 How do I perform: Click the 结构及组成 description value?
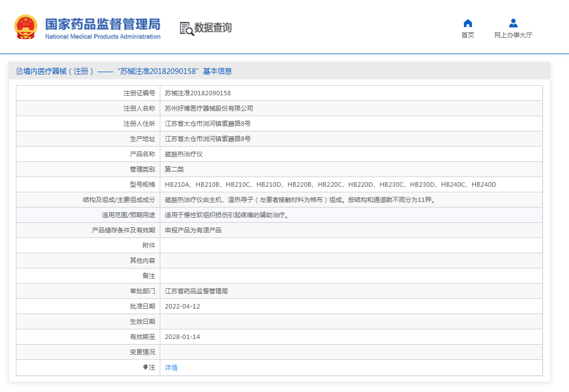pos(300,200)
